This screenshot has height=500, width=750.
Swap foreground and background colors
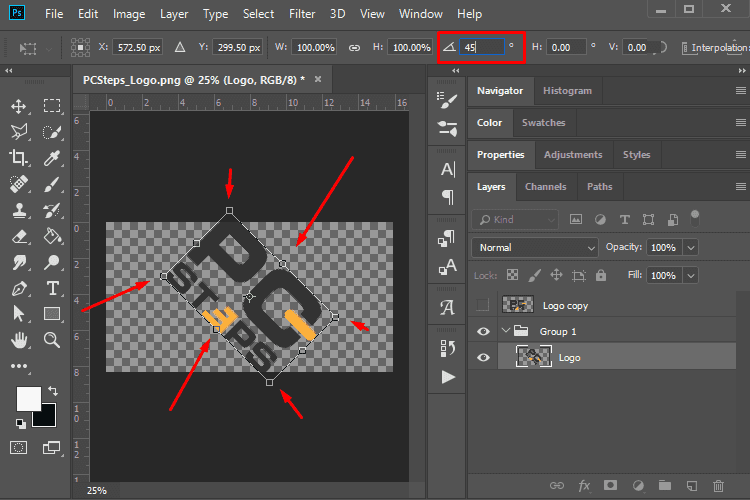tap(53, 391)
